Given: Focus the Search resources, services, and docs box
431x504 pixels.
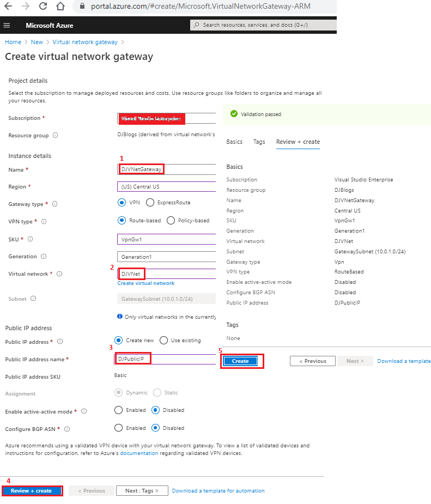Looking at the screenshot, I should click(x=264, y=25).
